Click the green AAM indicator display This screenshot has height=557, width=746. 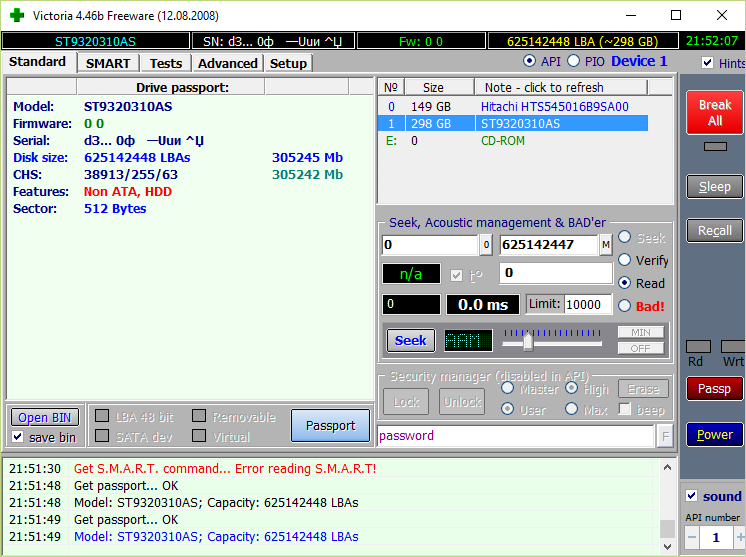point(468,340)
